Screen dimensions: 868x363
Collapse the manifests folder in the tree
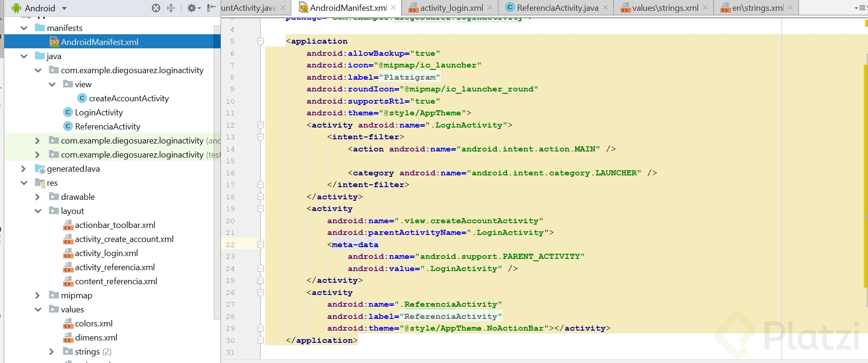[24, 28]
